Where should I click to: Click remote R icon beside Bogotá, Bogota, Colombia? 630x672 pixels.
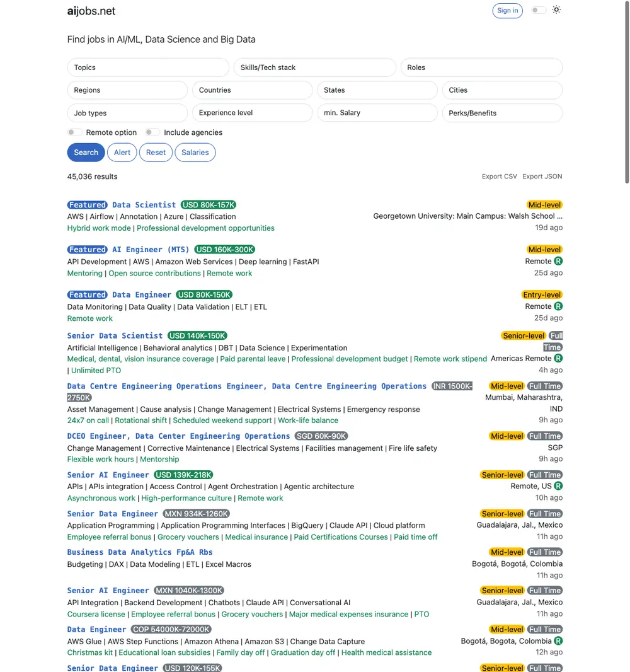click(558, 640)
